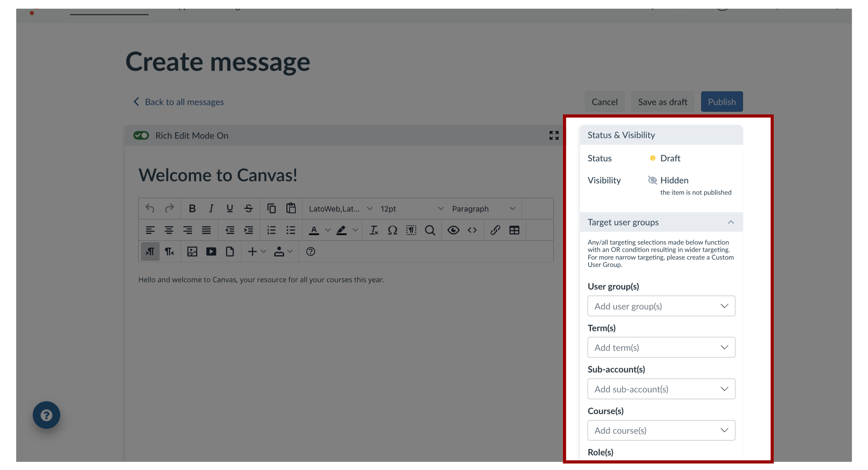The height and width of the screenshot is (470, 868).
Task: Clear formatting from selection
Action: [374, 230]
